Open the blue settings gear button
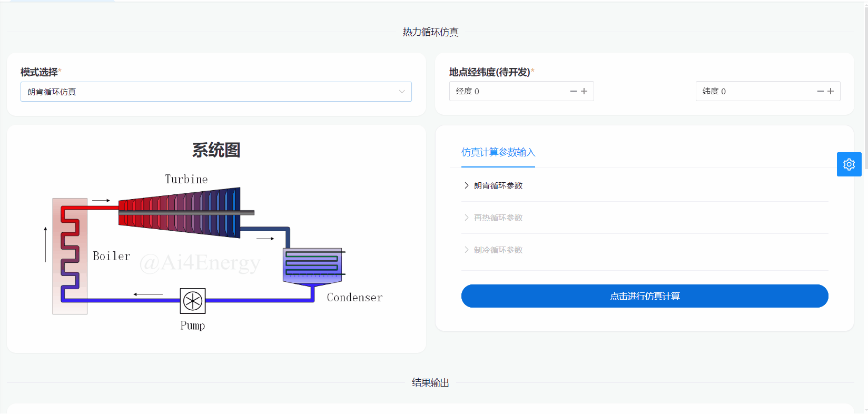868x414 pixels. coord(849,164)
